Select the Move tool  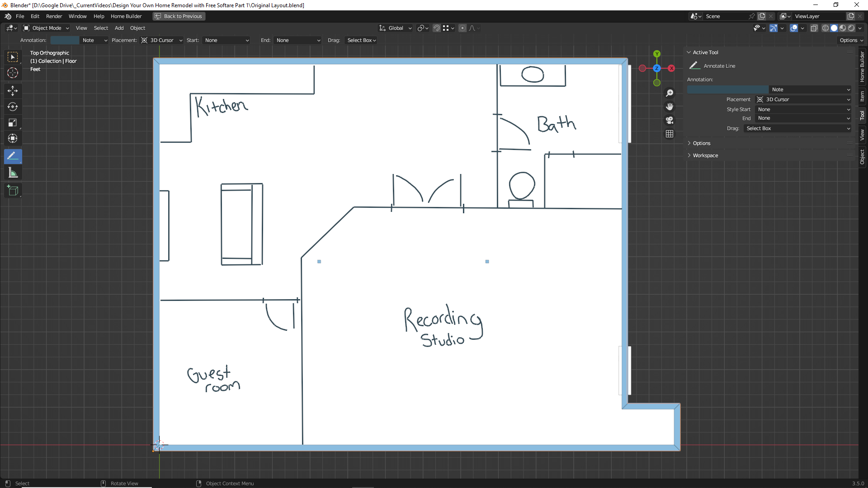(13, 91)
